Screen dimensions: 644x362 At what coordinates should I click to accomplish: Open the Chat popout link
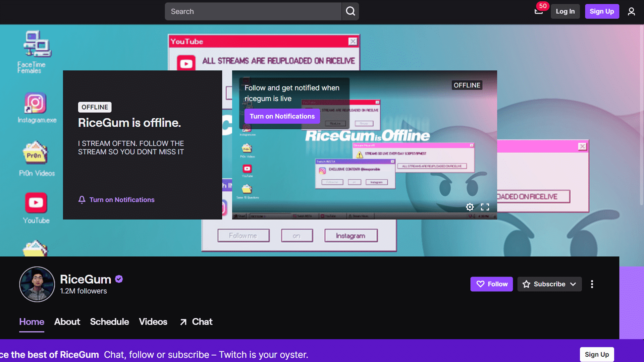coord(196,322)
